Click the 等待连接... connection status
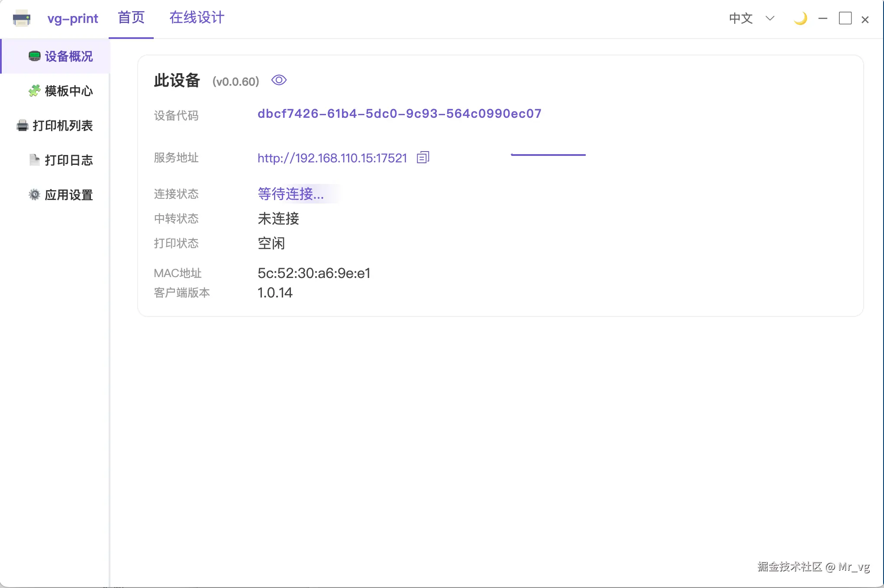This screenshot has height=588, width=884. pos(291,194)
